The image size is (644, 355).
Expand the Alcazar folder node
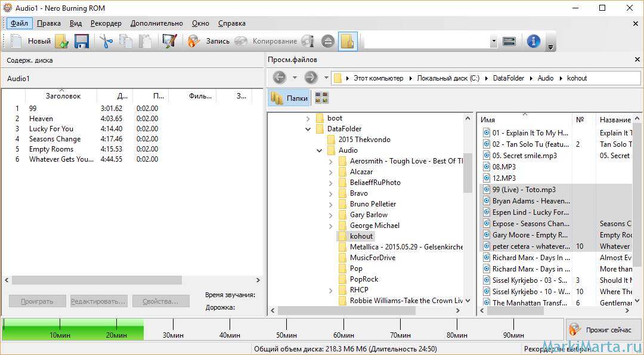coord(330,172)
